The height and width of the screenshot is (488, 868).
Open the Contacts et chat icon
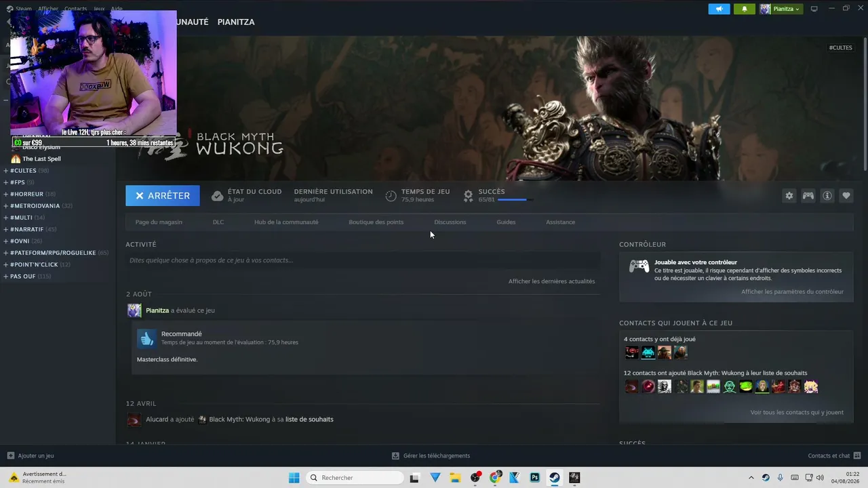857,455
